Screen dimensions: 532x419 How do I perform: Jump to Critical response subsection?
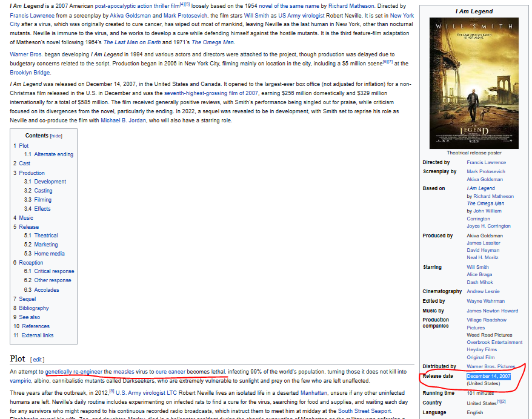(x=54, y=271)
